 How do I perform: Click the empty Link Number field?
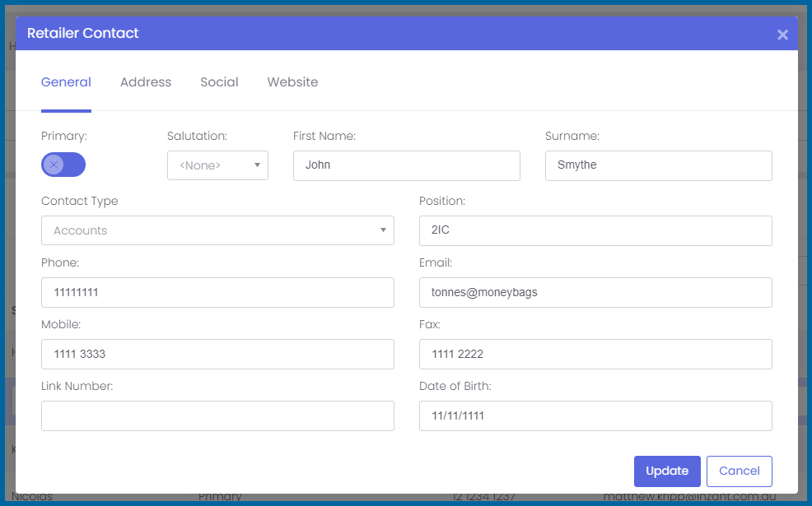coord(217,415)
